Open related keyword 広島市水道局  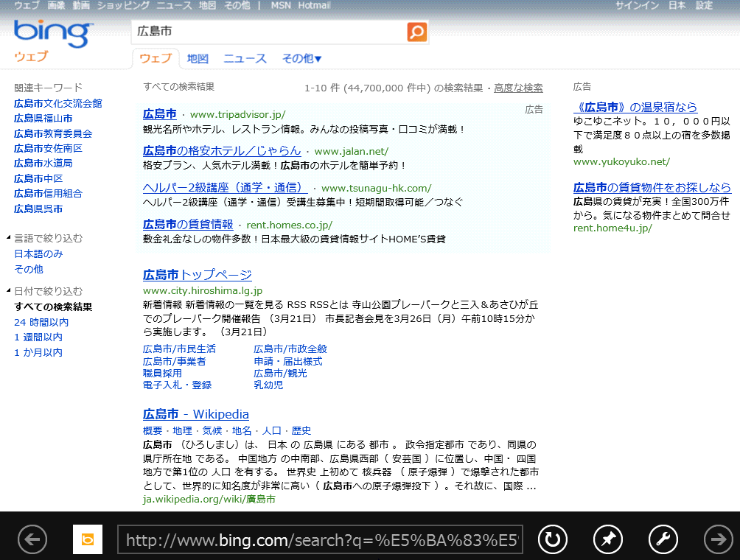point(43,164)
